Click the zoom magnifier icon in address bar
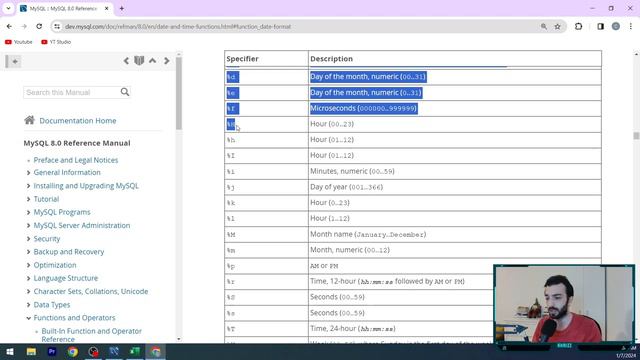This screenshot has width=640, height=360. tap(544, 27)
